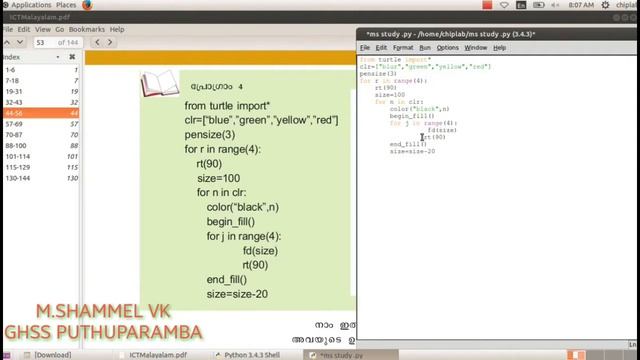Open the volume indicator
The image size is (640, 360).
[555, 5]
